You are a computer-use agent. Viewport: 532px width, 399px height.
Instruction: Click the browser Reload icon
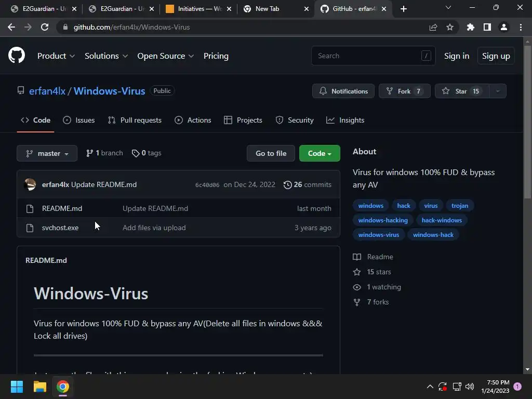coord(45,27)
